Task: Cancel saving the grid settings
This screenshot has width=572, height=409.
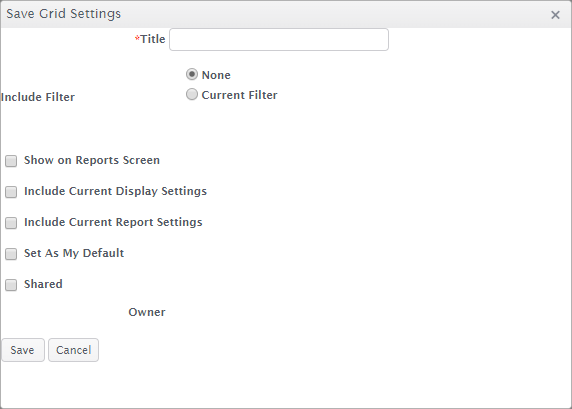Action: click(73, 350)
